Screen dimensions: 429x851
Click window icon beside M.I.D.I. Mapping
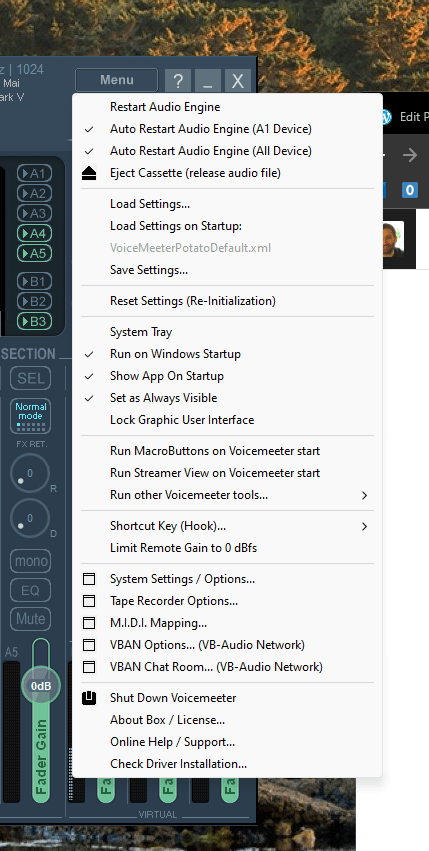click(89, 623)
